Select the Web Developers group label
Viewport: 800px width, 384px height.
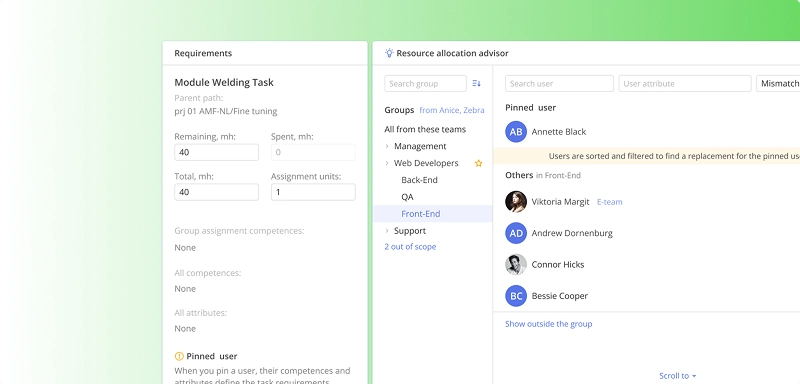[426, 163]
